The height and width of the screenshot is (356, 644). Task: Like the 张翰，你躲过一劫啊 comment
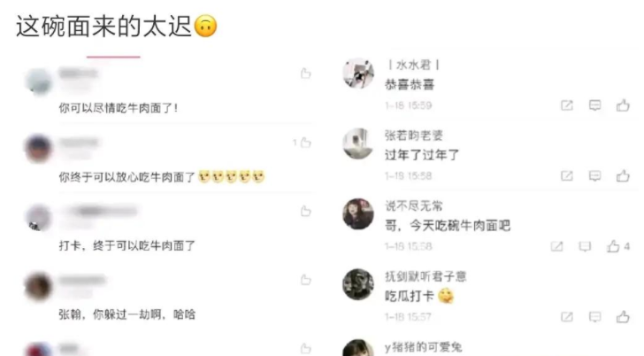pos(305,280)
